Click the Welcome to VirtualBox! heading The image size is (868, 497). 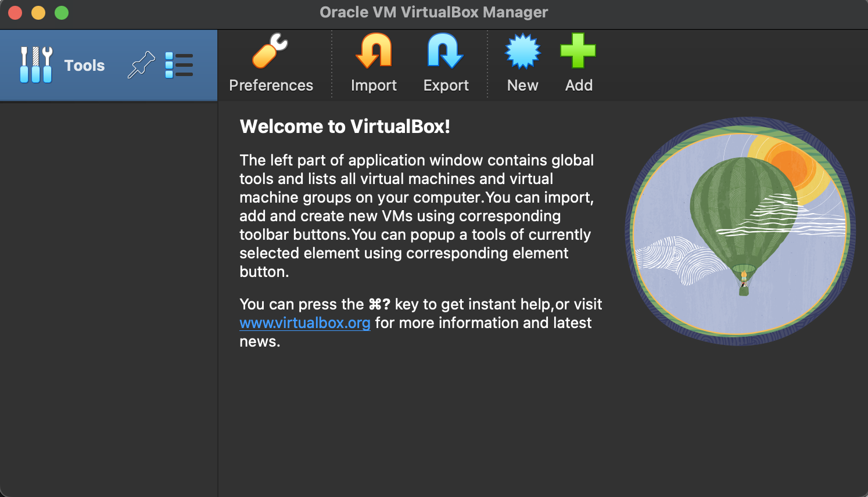pyautogui.click(x=345, y=127)
